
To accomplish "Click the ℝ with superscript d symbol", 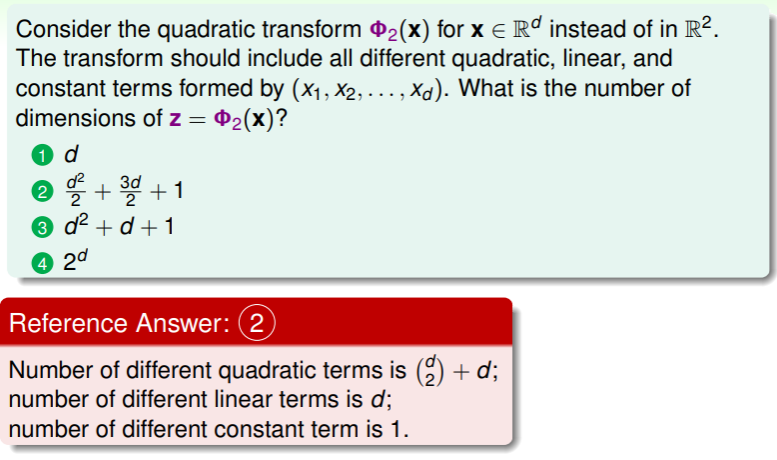I will (507, 22).
